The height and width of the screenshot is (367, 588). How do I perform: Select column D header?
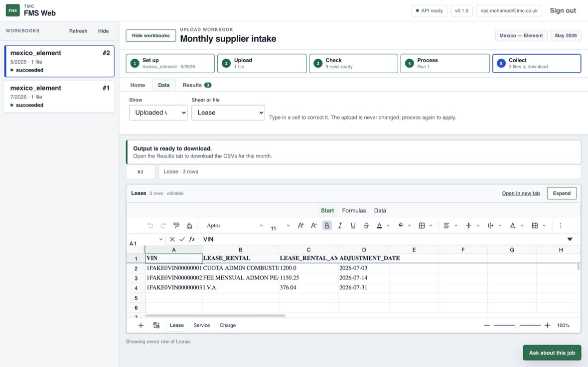pos(364,249)
